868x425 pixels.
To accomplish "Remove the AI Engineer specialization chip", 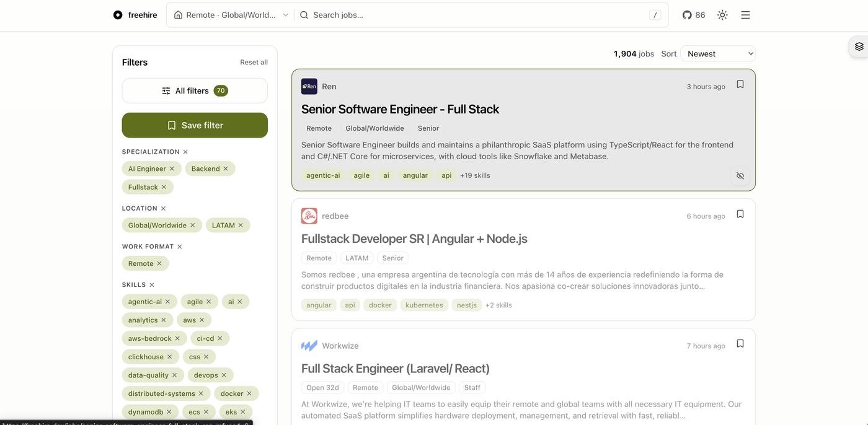I will coord(172,169).
